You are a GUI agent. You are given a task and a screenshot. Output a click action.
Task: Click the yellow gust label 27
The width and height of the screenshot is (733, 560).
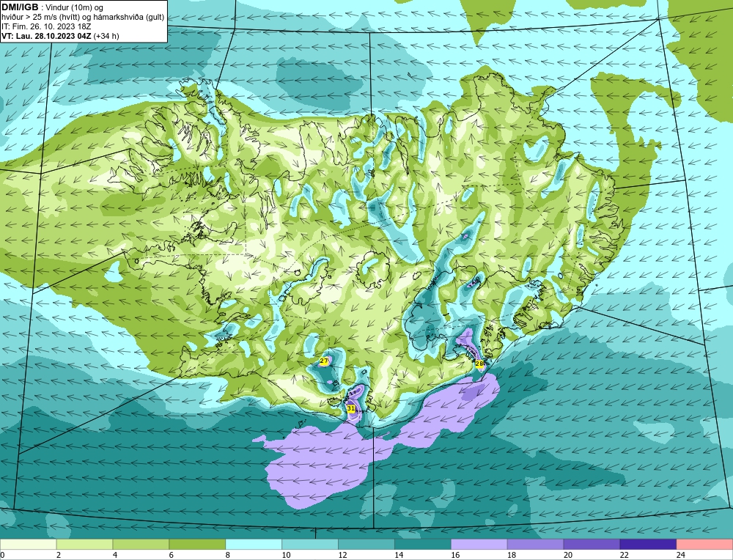(323, 361)
